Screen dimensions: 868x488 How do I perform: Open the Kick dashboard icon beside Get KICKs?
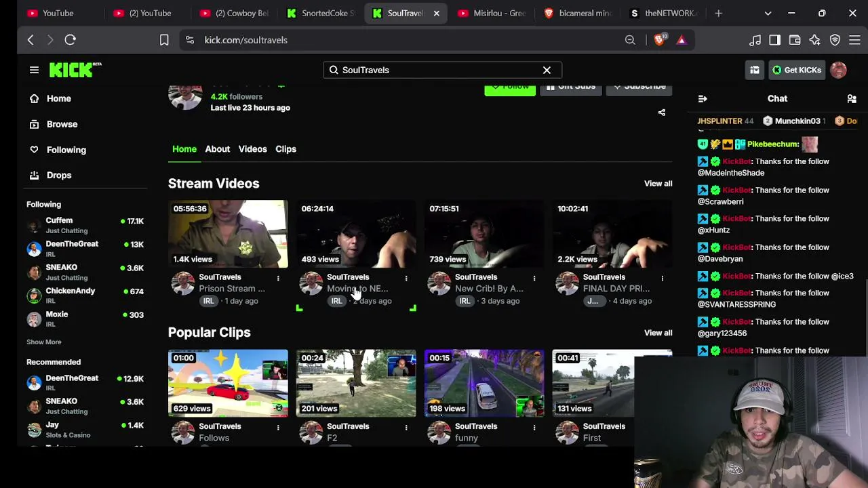[x=754, y=70]
